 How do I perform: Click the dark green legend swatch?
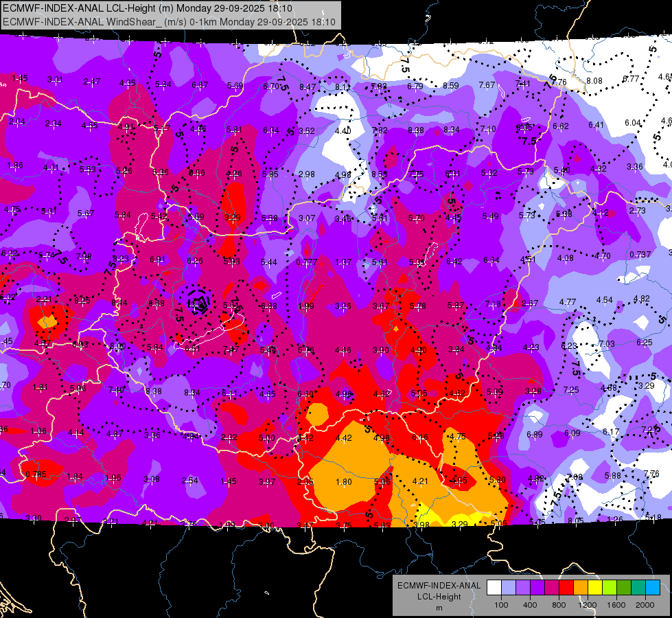tap(623, 588)
